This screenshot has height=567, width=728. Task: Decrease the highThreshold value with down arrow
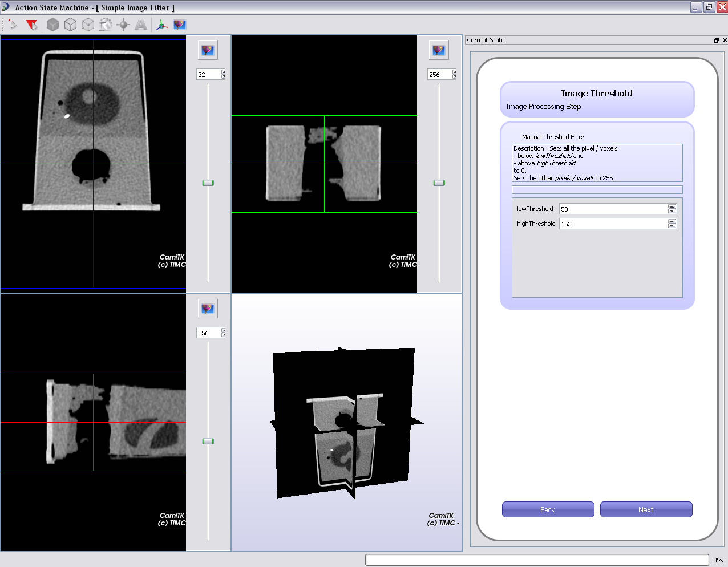point(672,226)
